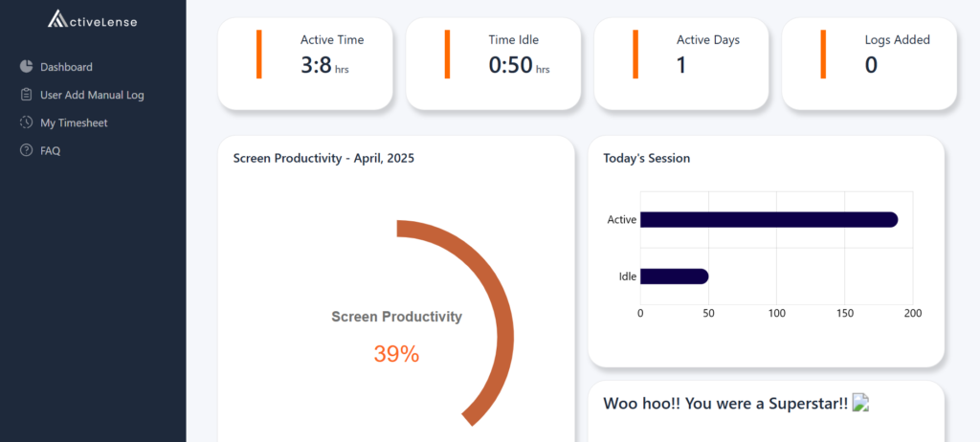Image resolution: width=980 pixels, height=442 pixels.
Task: Click the FAQ question mark icon
Action: point(26,150)
